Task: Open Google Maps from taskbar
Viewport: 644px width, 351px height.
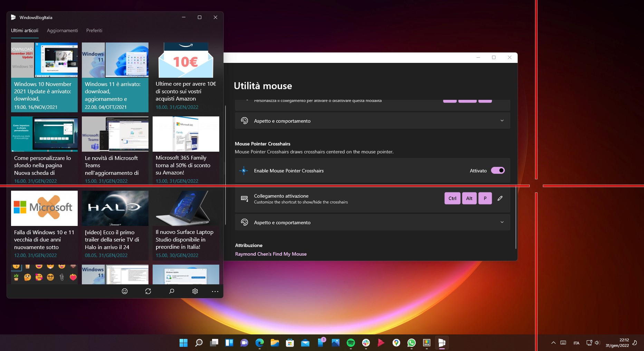Action: tap(396, 343)
